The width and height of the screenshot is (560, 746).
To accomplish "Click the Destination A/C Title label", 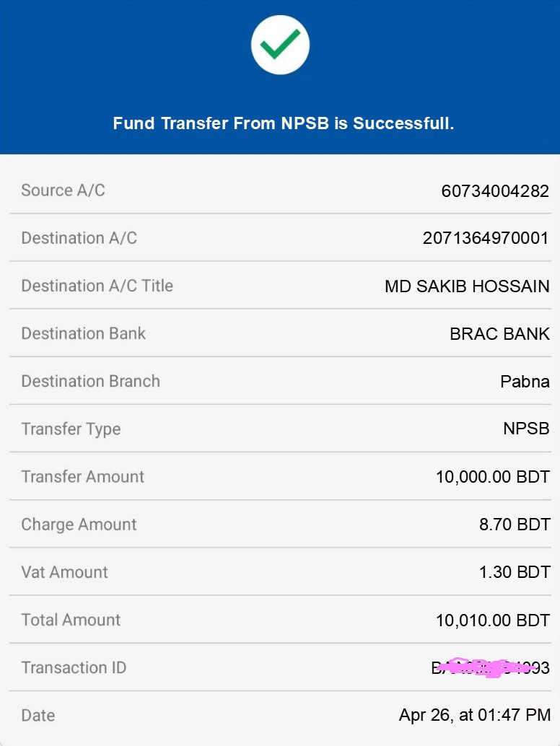I will point(97,286).
